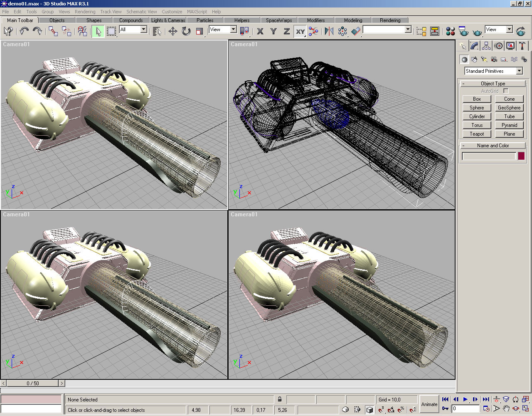The image size is (532, 416).
Task: Click the Pan viewport hand icon
Action: 506,409
